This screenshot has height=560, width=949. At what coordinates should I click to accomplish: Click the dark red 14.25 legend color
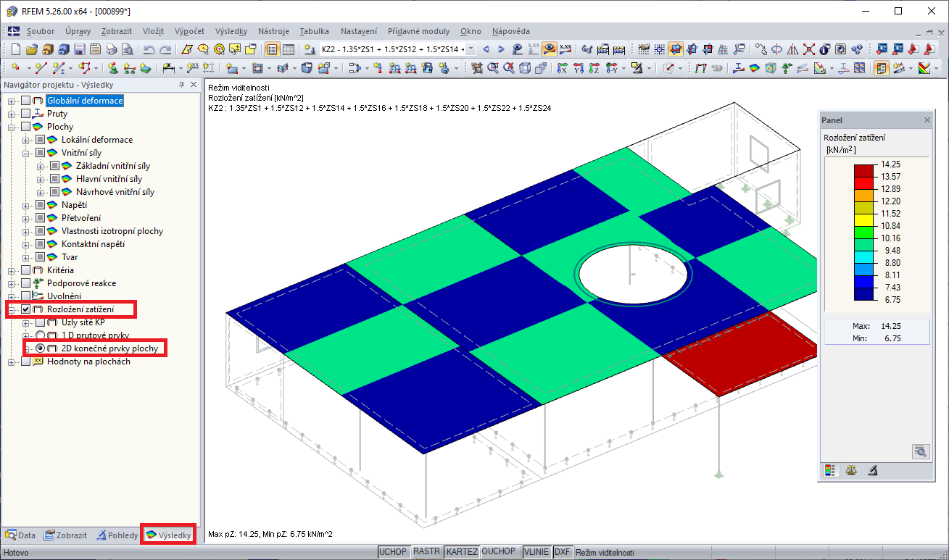(x=864, y=170)
